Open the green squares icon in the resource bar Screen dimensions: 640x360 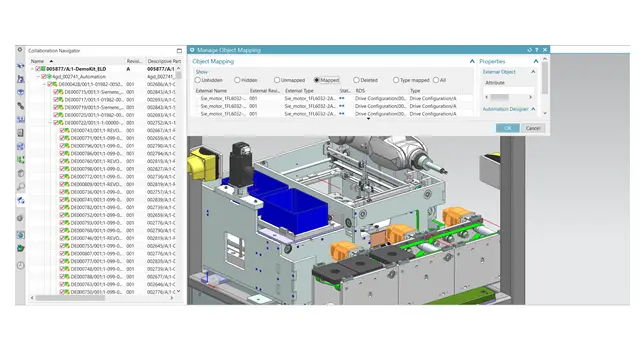coord(20,160)
